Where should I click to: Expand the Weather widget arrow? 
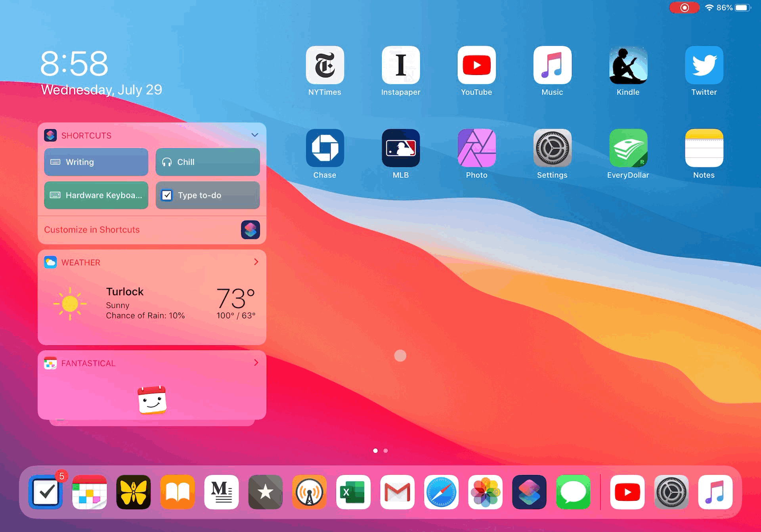point(256,262)
